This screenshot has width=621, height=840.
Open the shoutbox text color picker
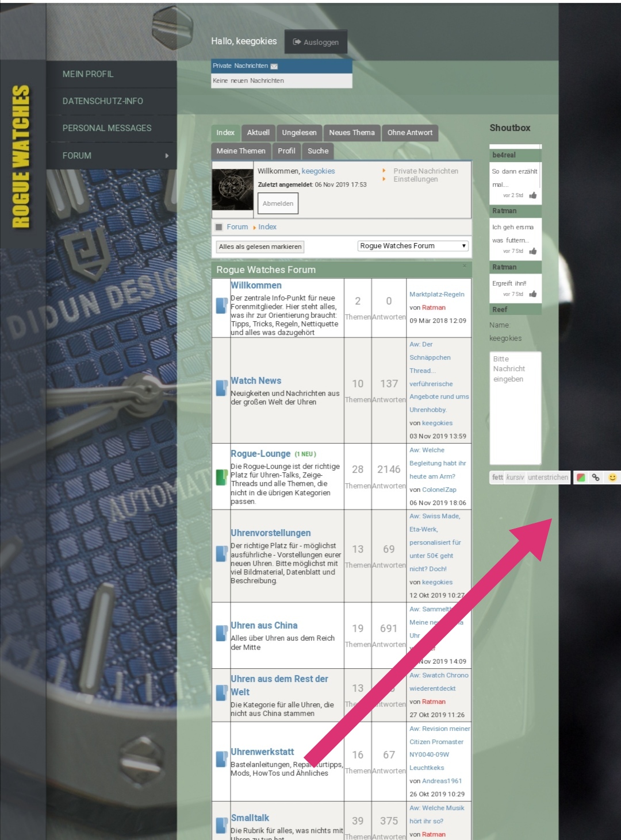581,477
